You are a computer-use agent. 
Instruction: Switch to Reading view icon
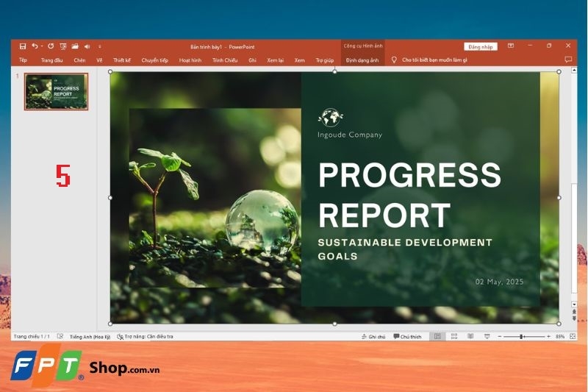(x=470, y=337)
